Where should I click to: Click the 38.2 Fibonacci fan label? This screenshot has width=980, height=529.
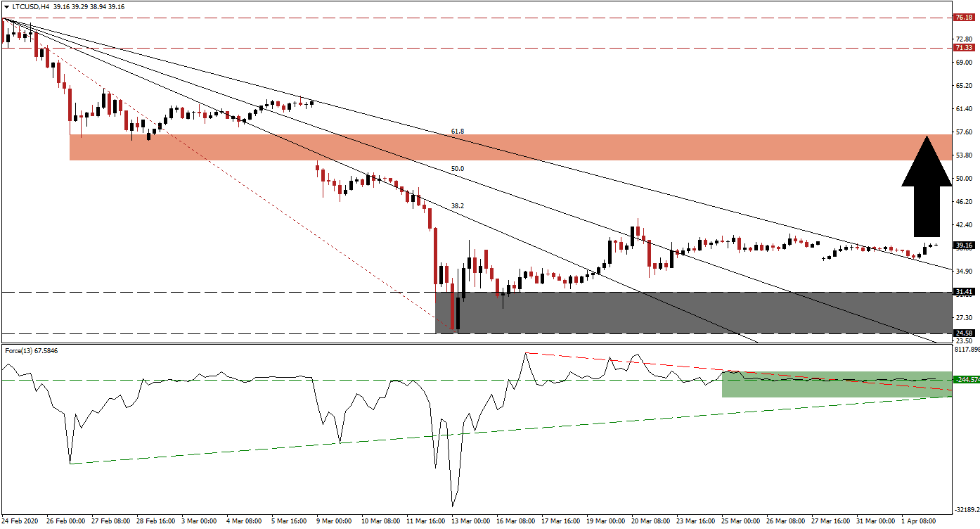[457, 206]
